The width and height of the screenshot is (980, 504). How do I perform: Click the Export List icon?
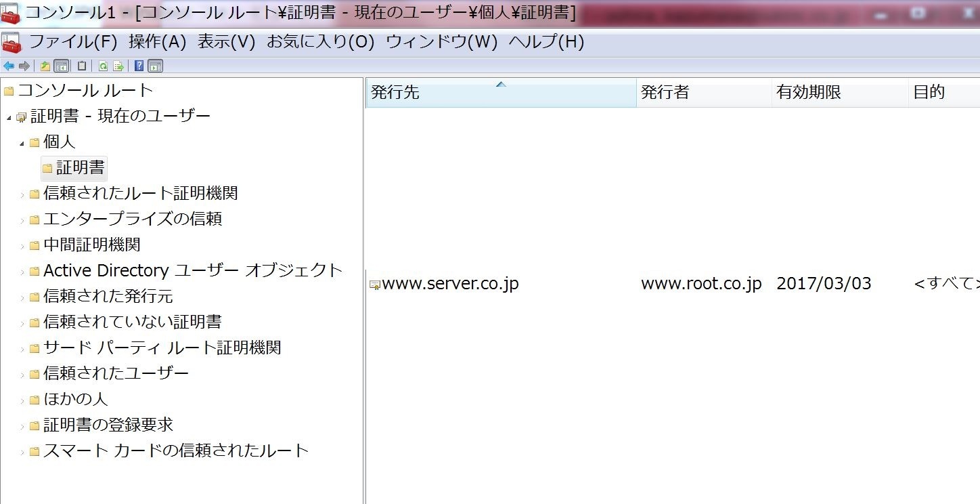[x=118, y=66]
